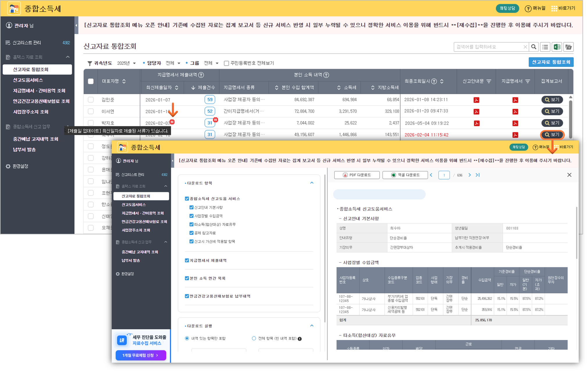Click the folder icon beside Excel export
Viewport: 588px width, 372px height.
pyautogui.click(x=568, y=47)
